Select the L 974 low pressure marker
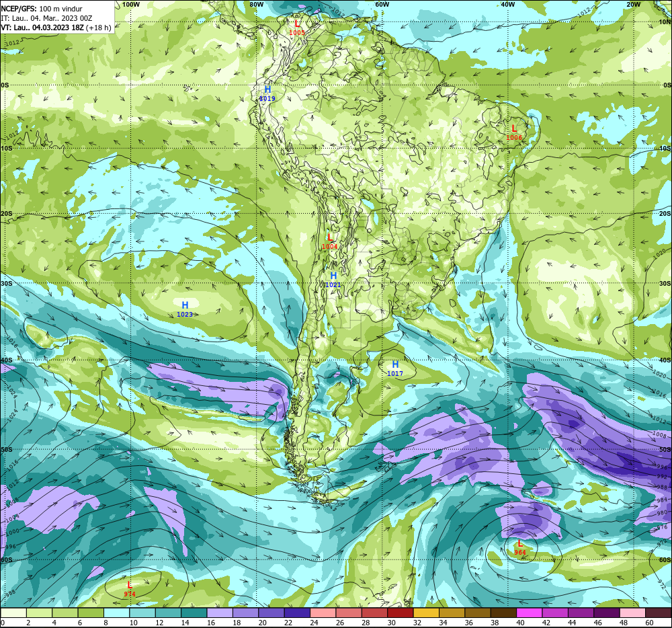Viewport: 672px width, 628px height. [130, 589]
